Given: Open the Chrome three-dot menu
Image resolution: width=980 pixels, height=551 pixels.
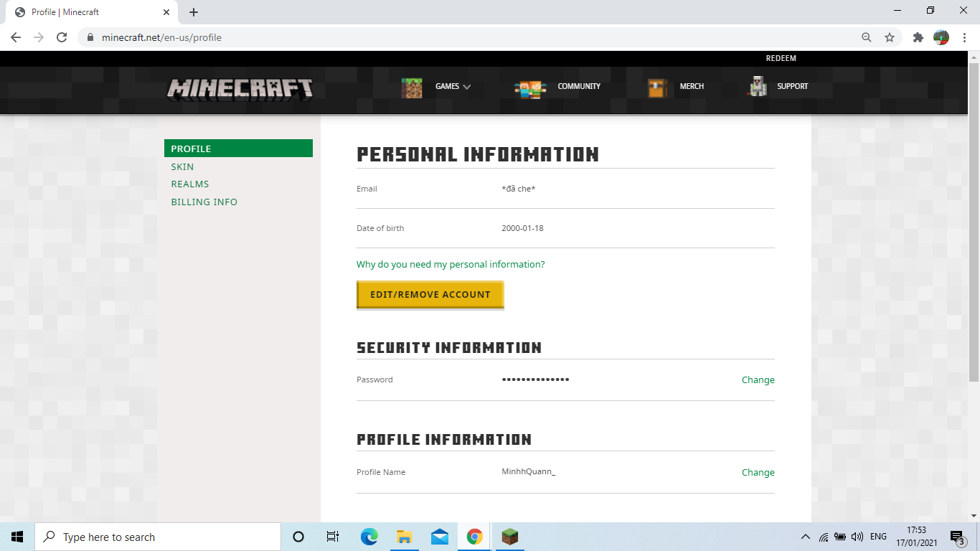Looking at the screenshot, I should [x=963, y=37].
